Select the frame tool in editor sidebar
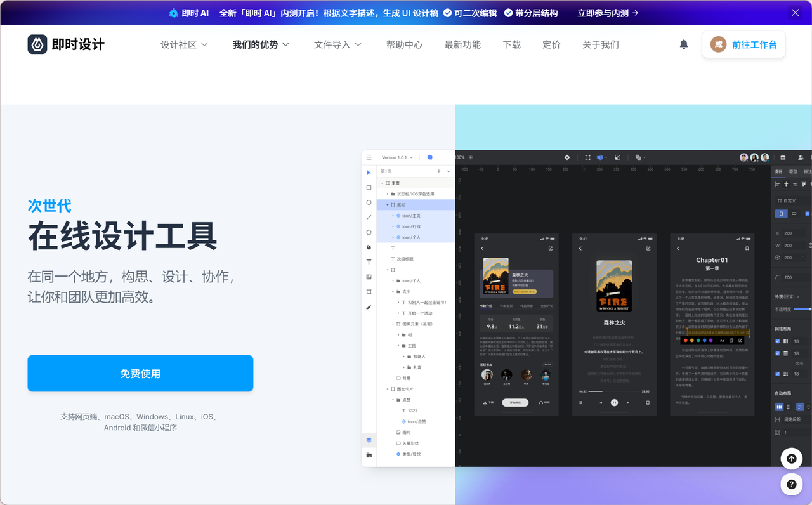This screenshot has height=505, width=812. pyautogui.click(x=369, y=292)
